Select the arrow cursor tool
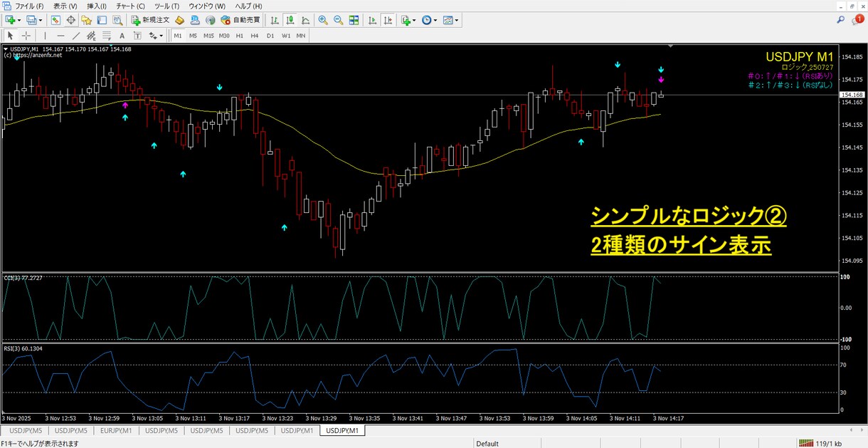 [11, 36]
